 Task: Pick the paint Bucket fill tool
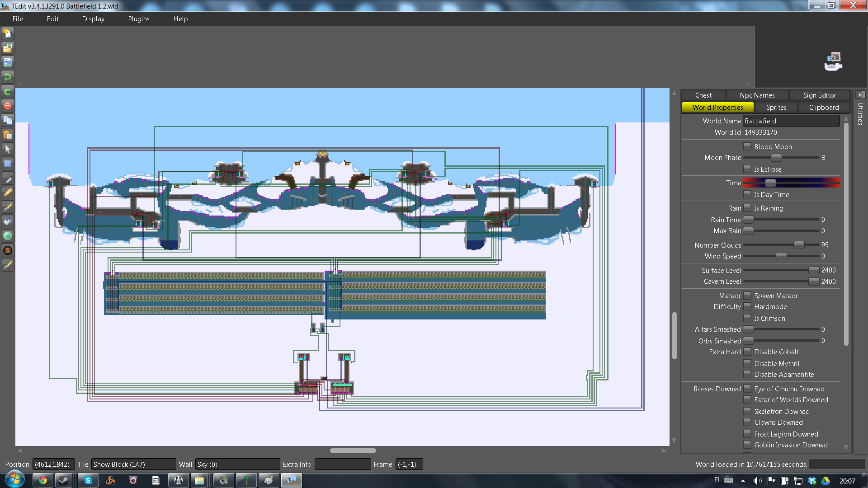click(8, 221)
